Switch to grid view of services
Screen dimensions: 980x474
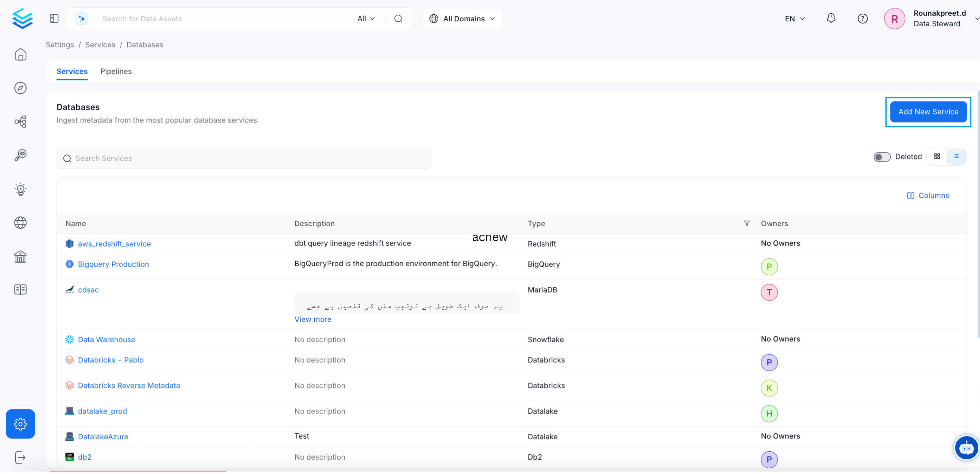coord(937,156)
